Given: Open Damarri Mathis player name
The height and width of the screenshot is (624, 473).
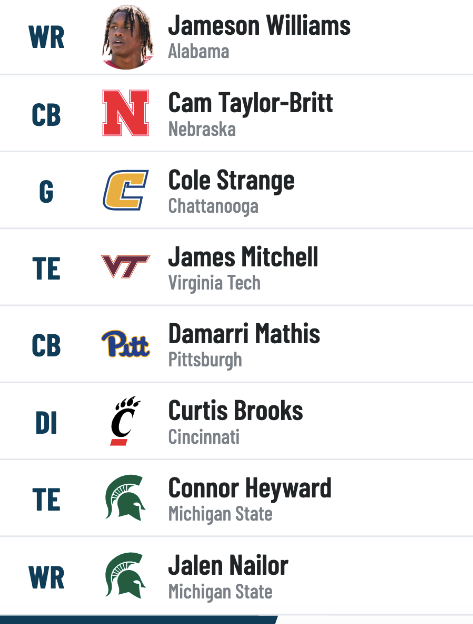Looking at the screenshot, I should pos(244,333).
